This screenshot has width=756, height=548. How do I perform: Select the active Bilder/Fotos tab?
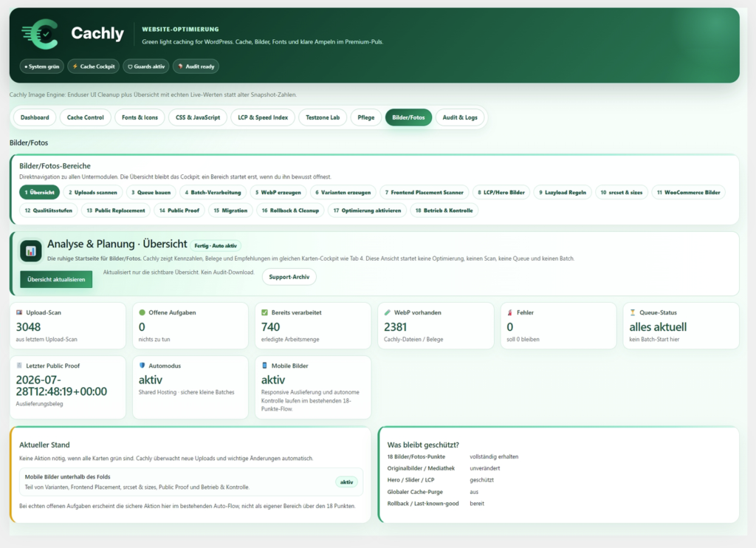tap(408, 117)
